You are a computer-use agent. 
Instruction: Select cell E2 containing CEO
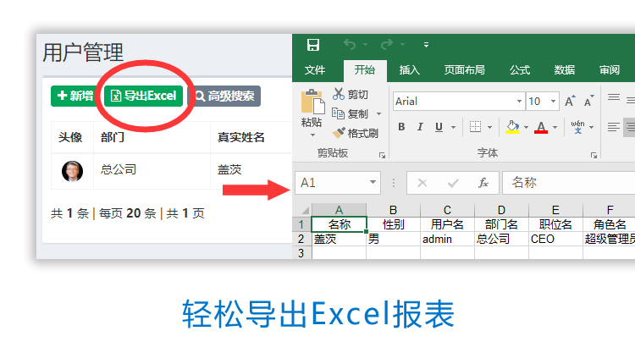coord(555,239)
